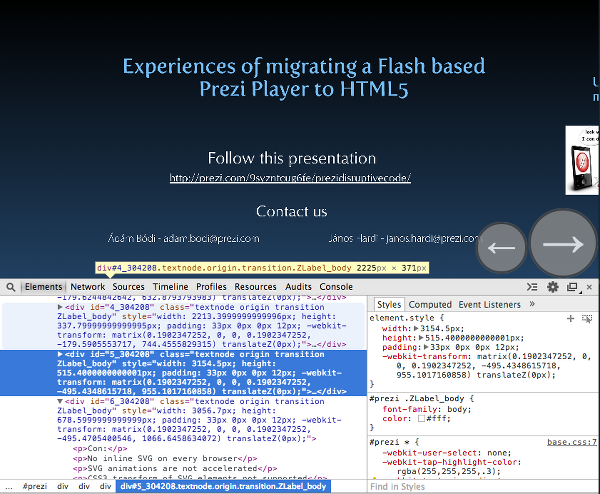Image resolution: width=600 pixels, height=494 pixels.
Task: Undock DevTools into separate window icon
Action: click(x=572, y=287)
